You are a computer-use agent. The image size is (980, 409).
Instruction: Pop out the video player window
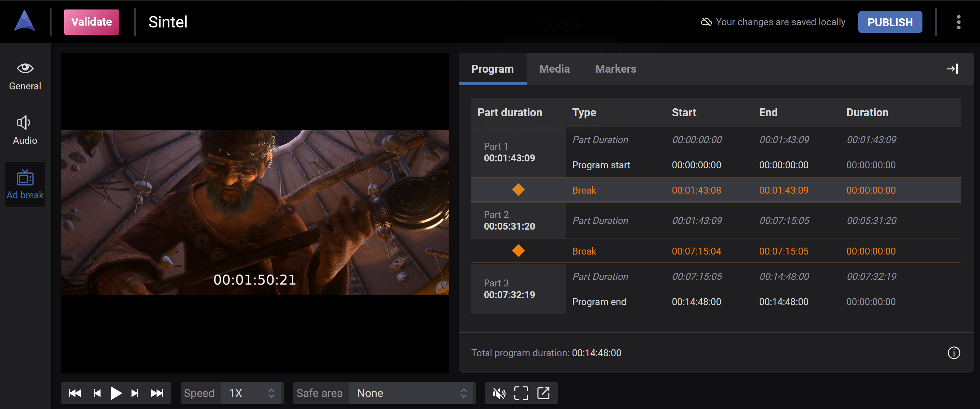pos(543,393)
